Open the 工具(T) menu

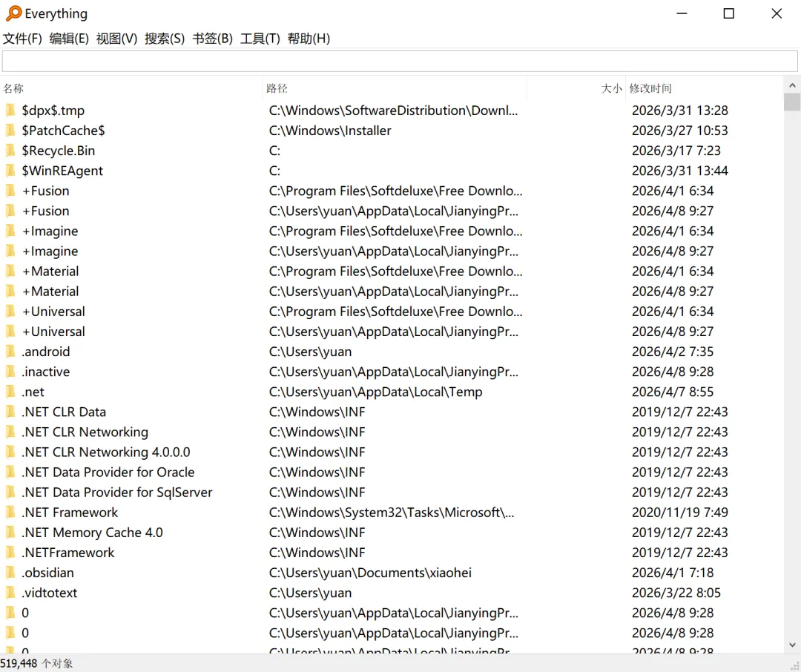[x=260, y=39]
